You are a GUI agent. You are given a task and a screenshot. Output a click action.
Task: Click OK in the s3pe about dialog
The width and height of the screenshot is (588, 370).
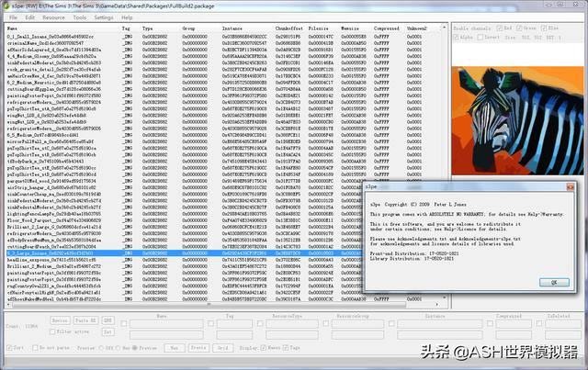click(554, 282)
